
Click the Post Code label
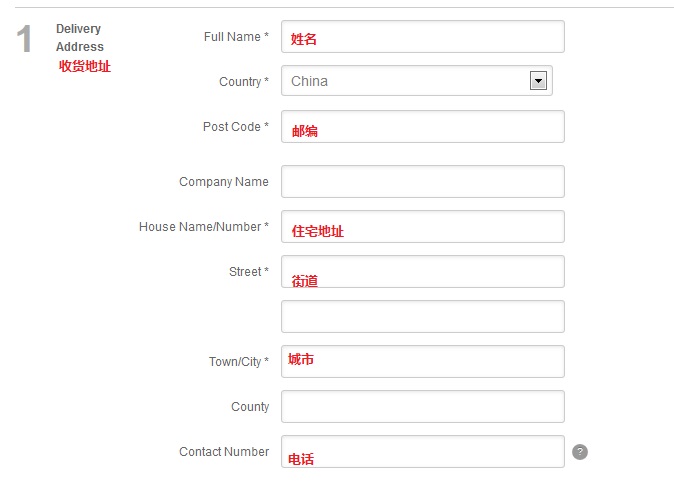coord(236,127)
